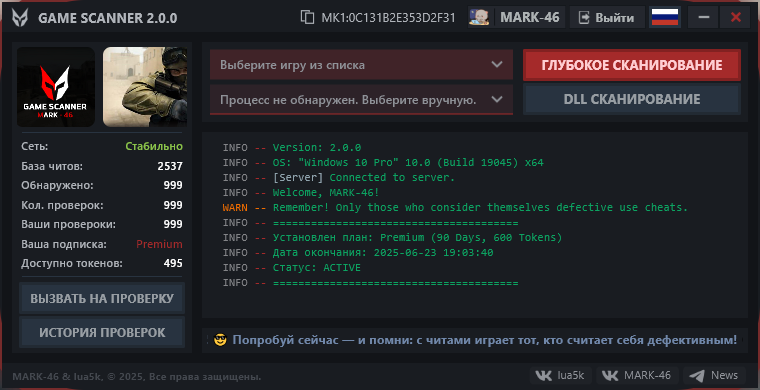The height and width of the screenshot is (390, 760).
Task: Open the Telegram News channel
Action: click(x=714, y=375)
